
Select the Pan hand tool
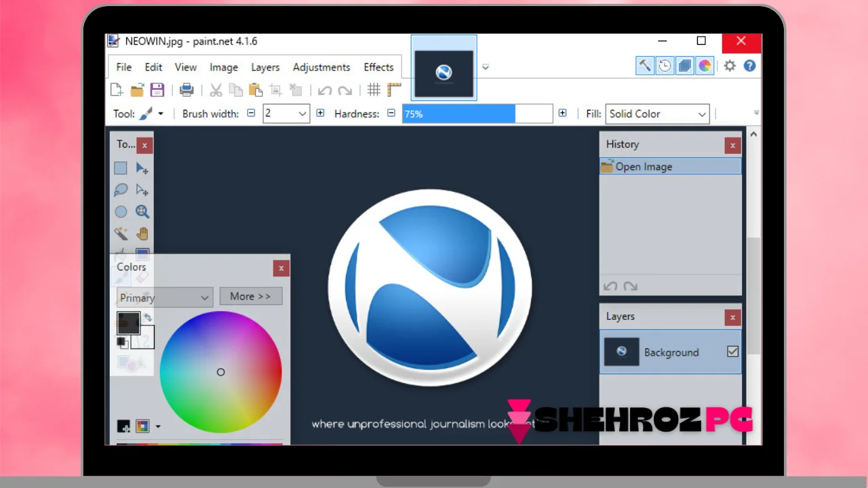[142, 234]
